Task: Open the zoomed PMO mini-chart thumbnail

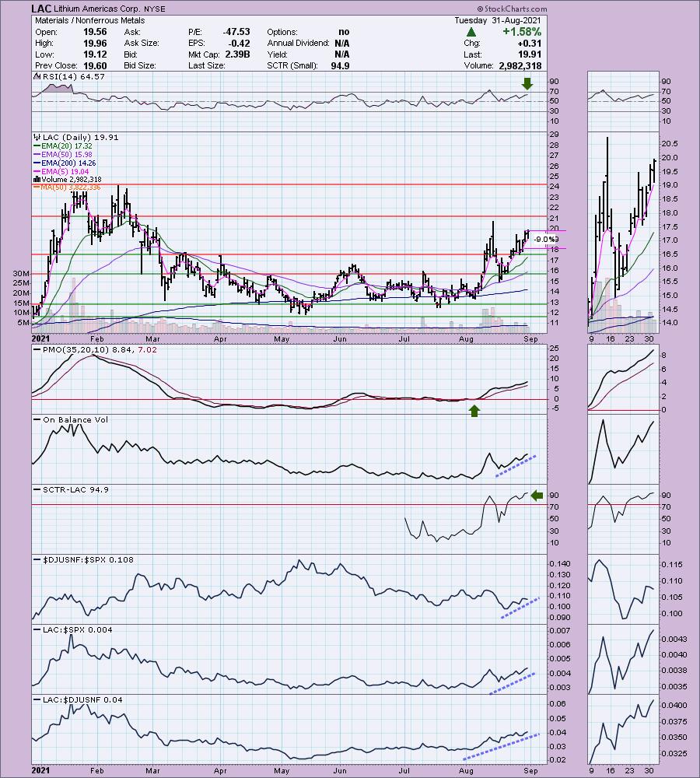Action: 623,380
